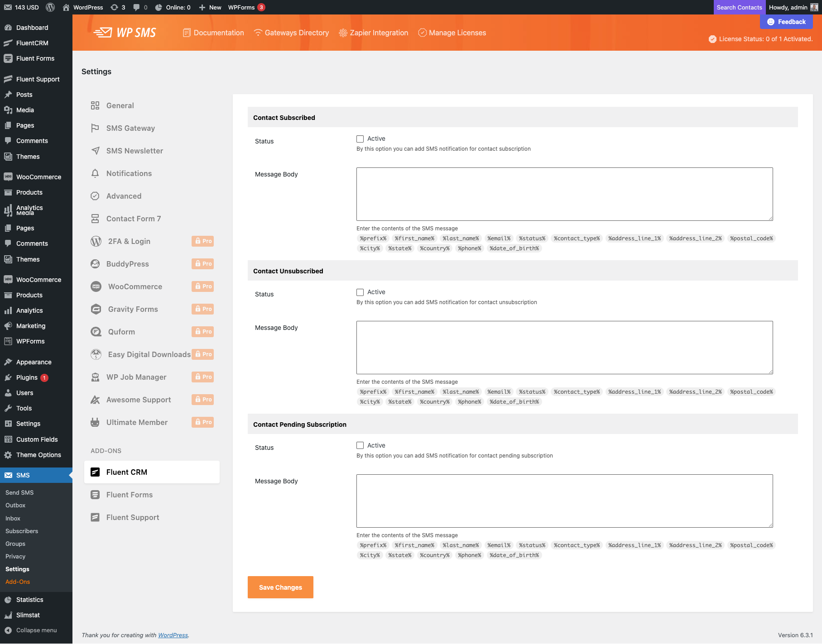The image size is (822, 644).
Task: Open the Advanced settings tab
Action: [152, 196]
